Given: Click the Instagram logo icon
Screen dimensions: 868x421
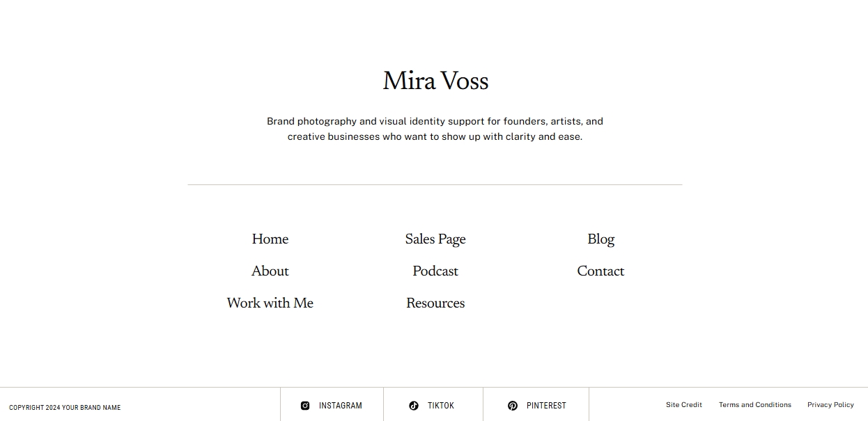Looking at the screenshot, I should click(305, 406).
